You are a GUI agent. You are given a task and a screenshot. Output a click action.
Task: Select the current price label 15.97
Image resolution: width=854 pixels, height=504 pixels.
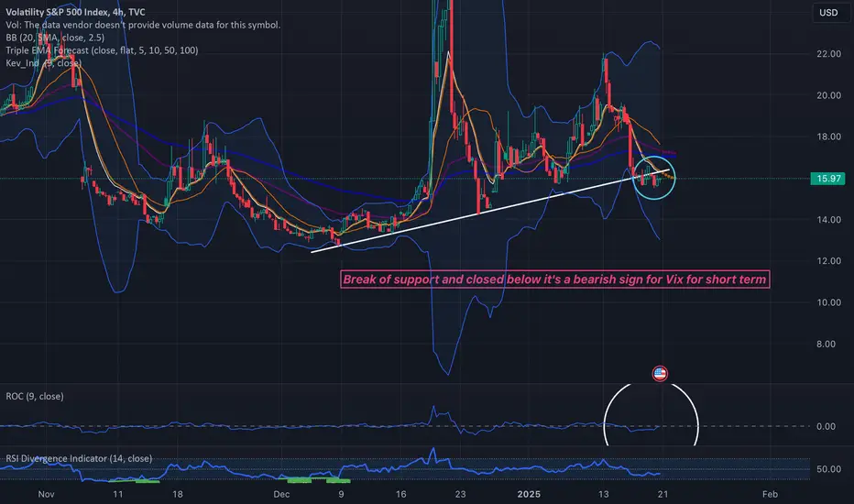point(827,178)
